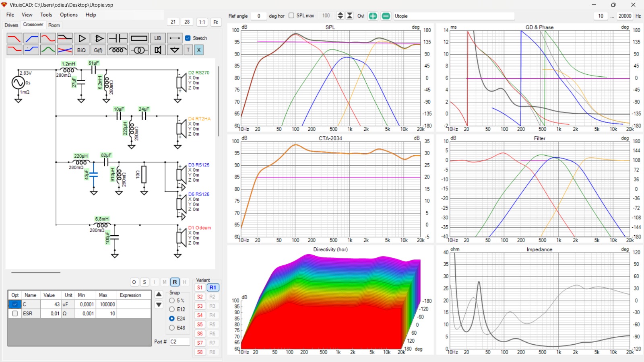This screenshot has width=644, height=362.
Task: Select variant R1
Action: (x=213, y=288)
